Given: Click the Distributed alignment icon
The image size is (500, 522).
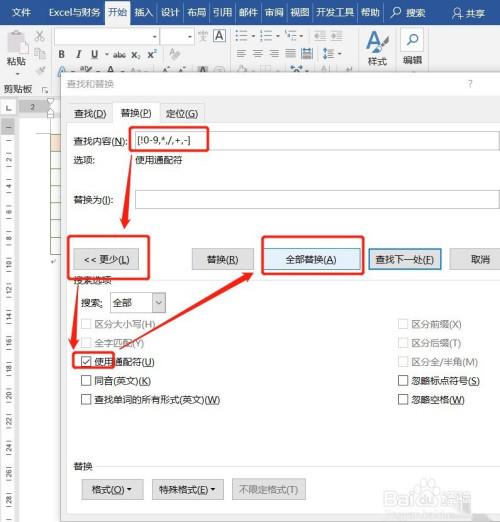Looking at the screenshot, I should click(307, 53).
